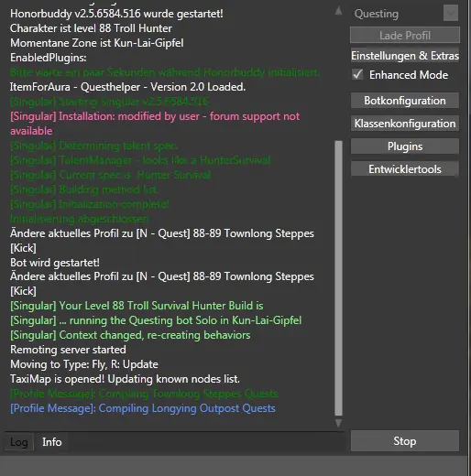Open Klassenkonfiguration settings
Image resolution: width=471 pixels, height=476 pixels.
click(x=405, y=124)
